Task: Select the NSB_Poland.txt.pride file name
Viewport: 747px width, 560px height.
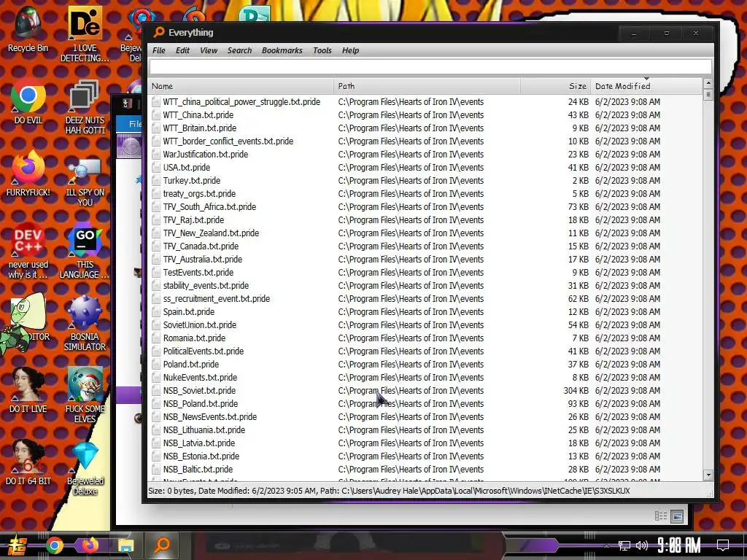Action: [201, 404]
